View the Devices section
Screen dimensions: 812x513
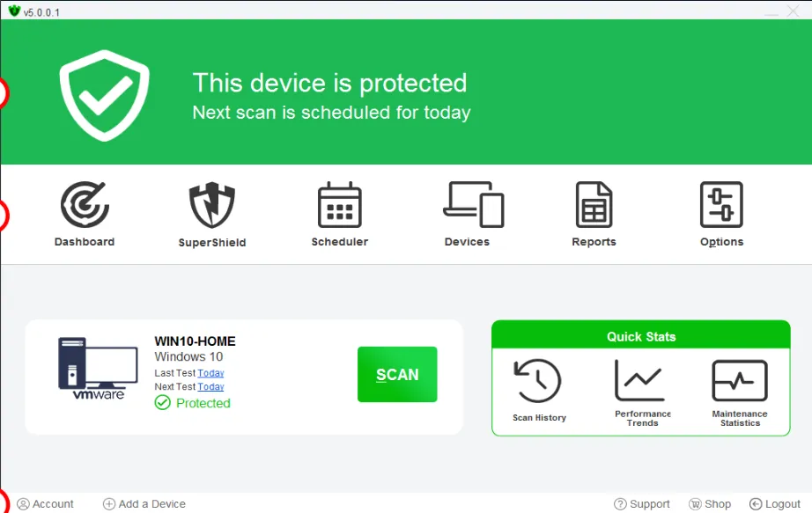coord(469,213)
